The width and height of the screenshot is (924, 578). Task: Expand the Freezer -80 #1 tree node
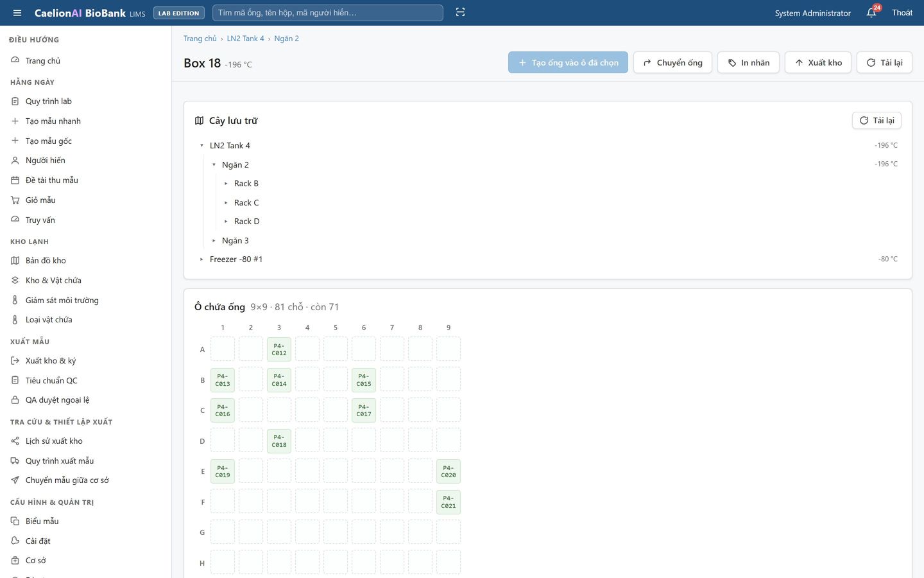coord(201,259)
